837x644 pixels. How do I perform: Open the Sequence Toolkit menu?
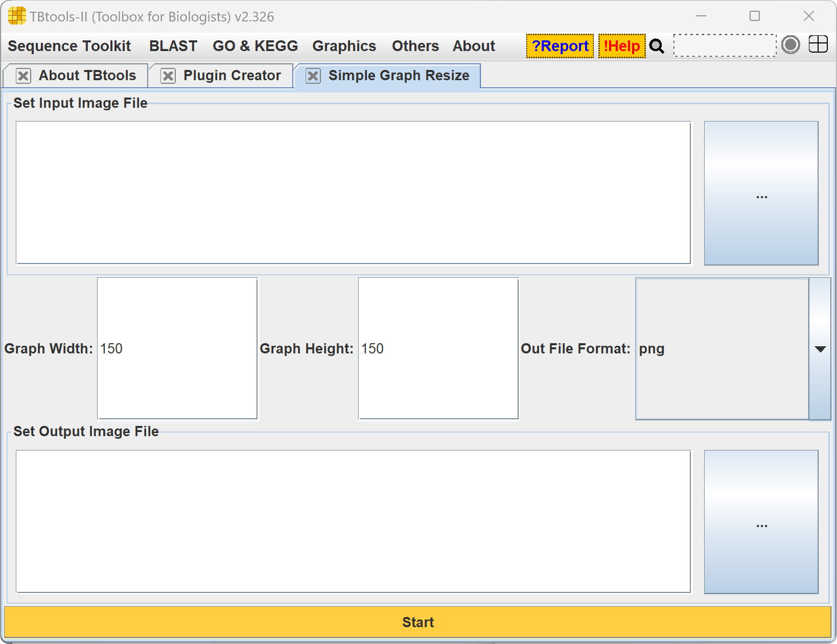click(69, 46)
